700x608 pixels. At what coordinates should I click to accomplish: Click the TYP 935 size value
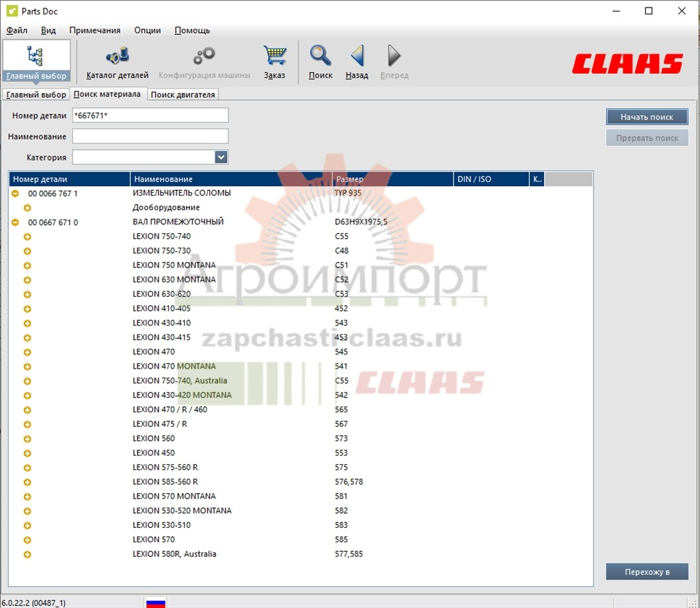(348, 193)
